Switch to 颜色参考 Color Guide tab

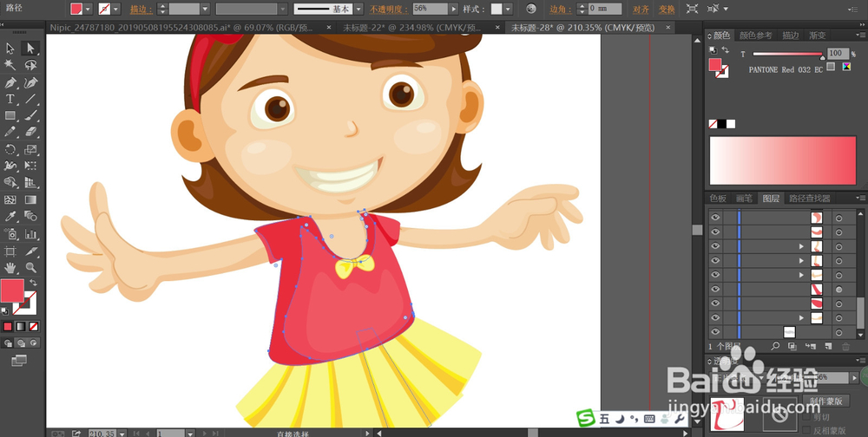[755, 35]
